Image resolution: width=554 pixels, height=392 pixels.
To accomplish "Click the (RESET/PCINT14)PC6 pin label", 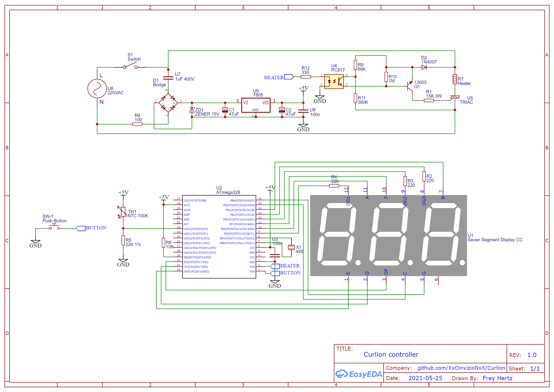I will 197,257.
